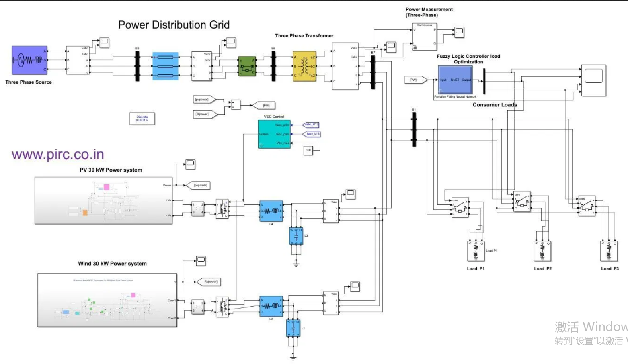The image size is (628, 364).
Task: Click the PV-side Vabc measurement block after L4
Action: click(331, 211)
